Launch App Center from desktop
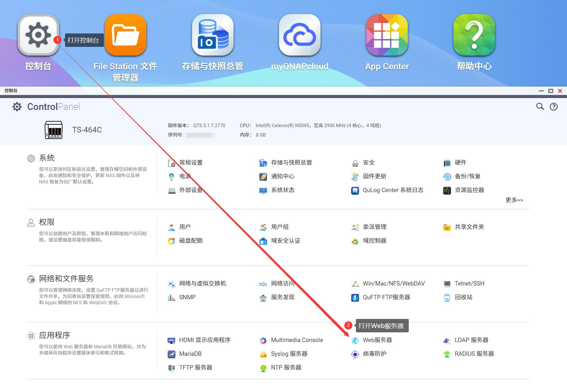567x392 pixels. [x=387, y=35]
